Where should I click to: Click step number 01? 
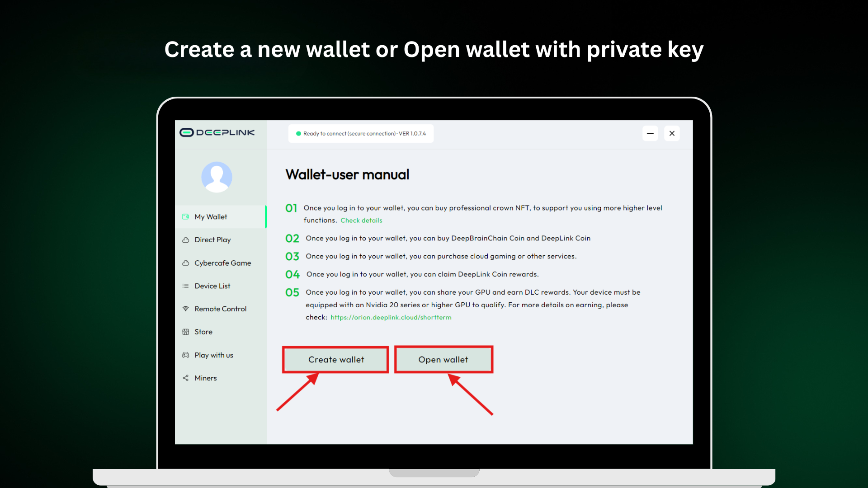291,208
